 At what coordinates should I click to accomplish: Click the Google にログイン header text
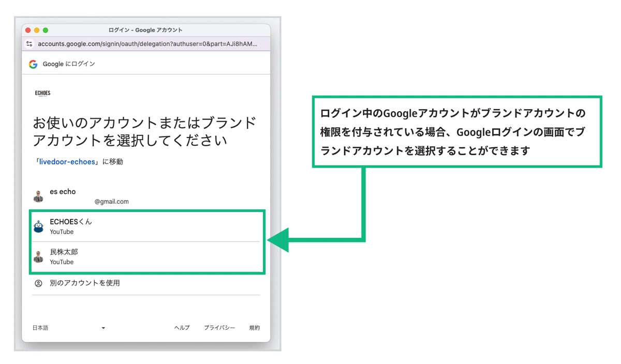click(69, 64)
